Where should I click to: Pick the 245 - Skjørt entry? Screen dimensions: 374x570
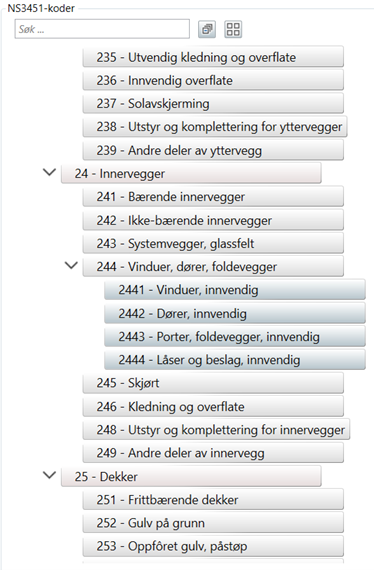pyautogui.click(x=213, y=383)
